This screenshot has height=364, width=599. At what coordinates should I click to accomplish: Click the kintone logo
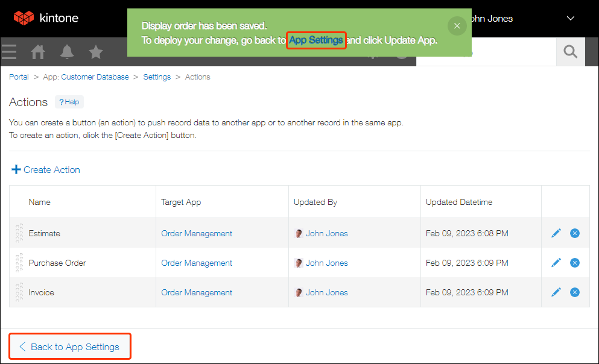click(46, 18)
